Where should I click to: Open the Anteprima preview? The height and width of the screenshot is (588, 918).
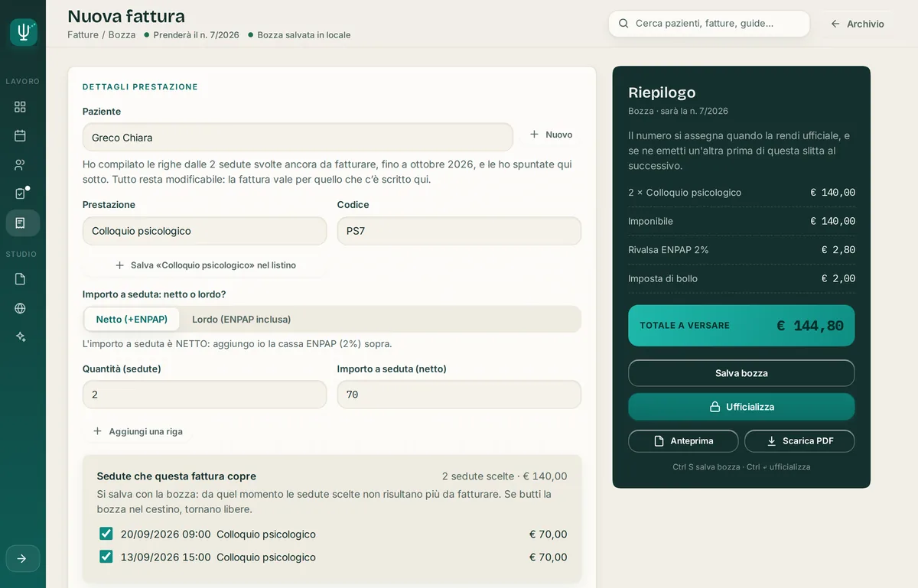[x=683, y=441]
